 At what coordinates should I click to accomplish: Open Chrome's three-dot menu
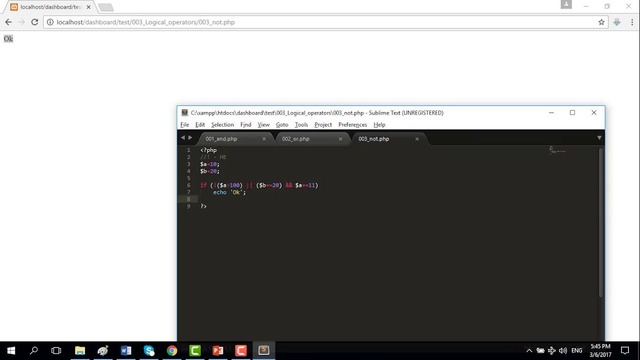click(632, 22)
